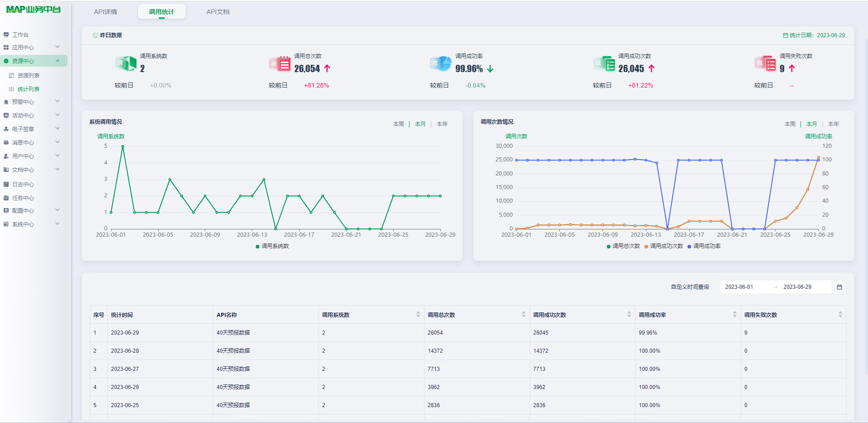Open 日志中心 menu label

click(23, 185)
